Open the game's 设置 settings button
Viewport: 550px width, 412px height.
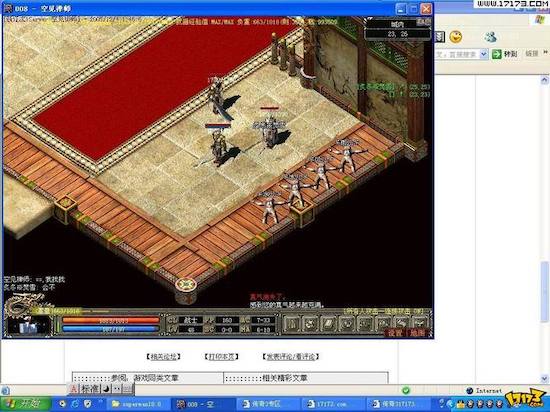pyautogui.click(x=395, y=333)
